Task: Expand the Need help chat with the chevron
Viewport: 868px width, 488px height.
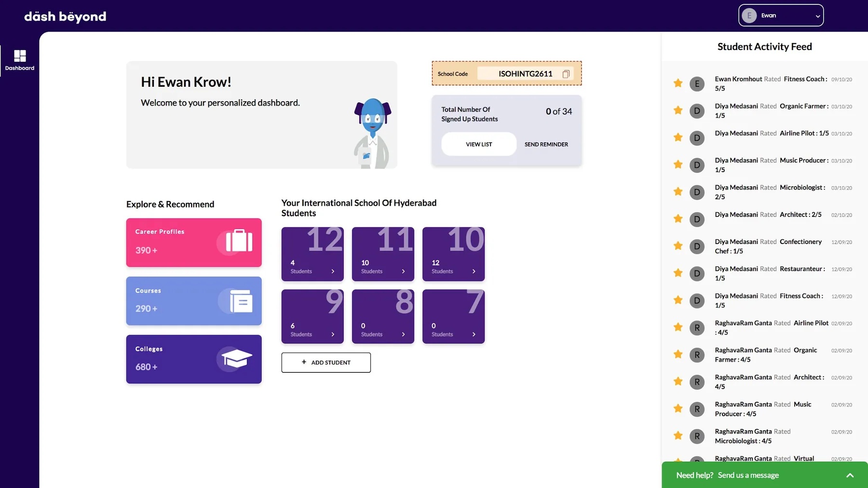Action: (850, 475)
